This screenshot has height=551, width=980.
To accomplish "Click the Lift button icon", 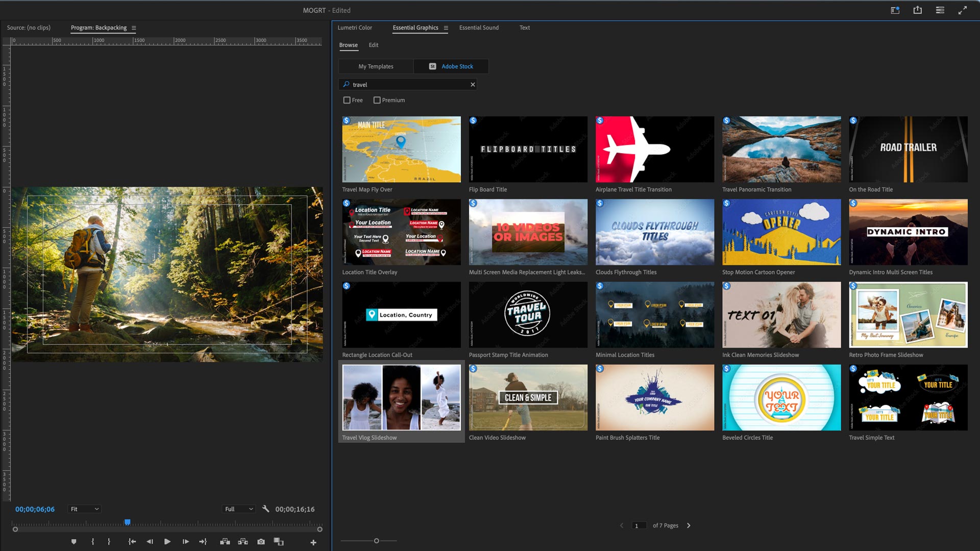I will click(225, 542).
